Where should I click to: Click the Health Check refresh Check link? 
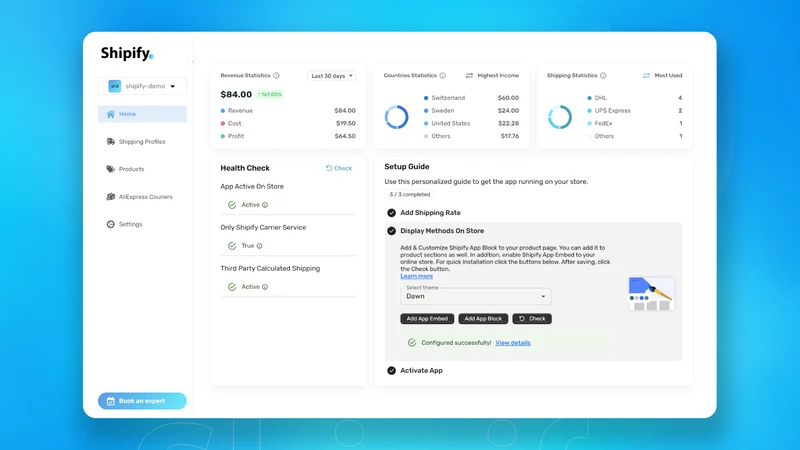point(339,168)
